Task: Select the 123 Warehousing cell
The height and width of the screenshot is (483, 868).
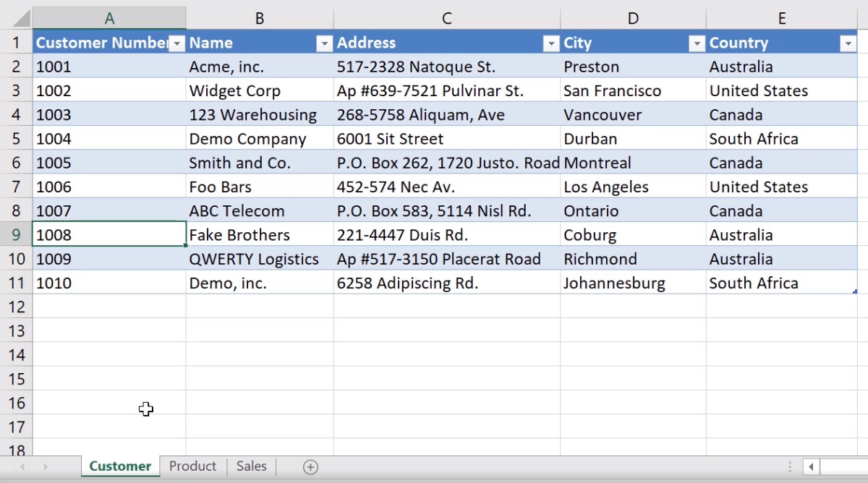Action: [260, 114]
